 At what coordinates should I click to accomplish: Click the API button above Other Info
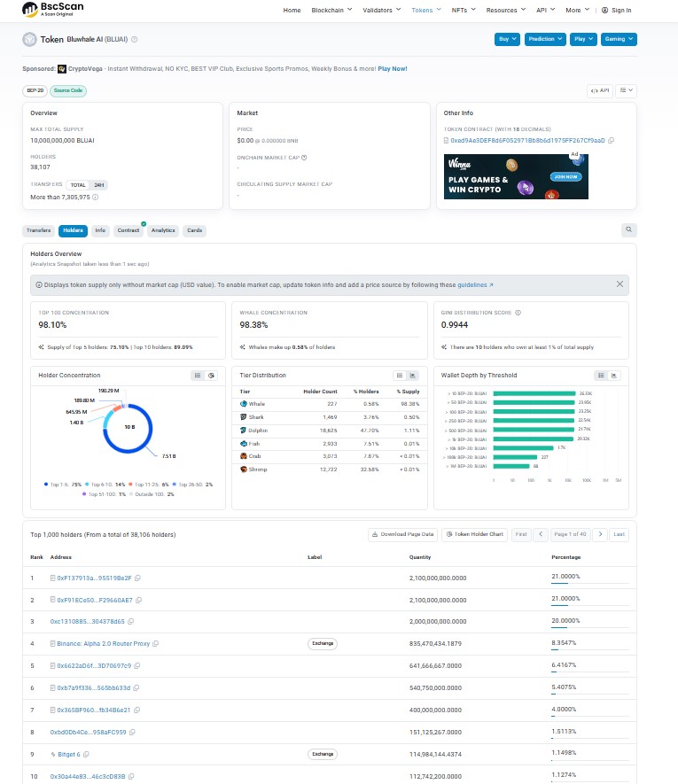pyautogui.click(x=600, y=90)
